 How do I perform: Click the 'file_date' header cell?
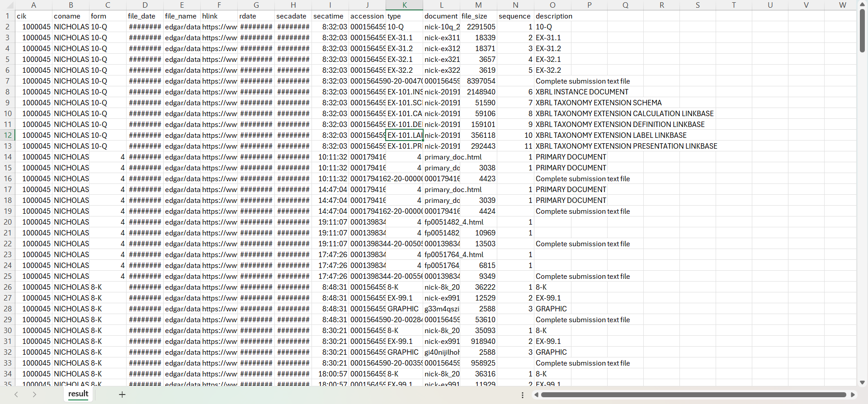click(x=145, y=16)
